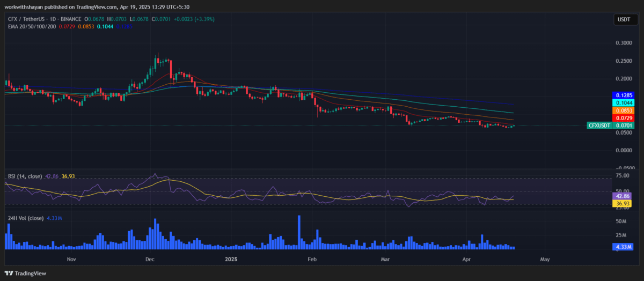Click the 25M volume axis label
Image resolution: width=644 pixels, height=281 pixels.
621,235
